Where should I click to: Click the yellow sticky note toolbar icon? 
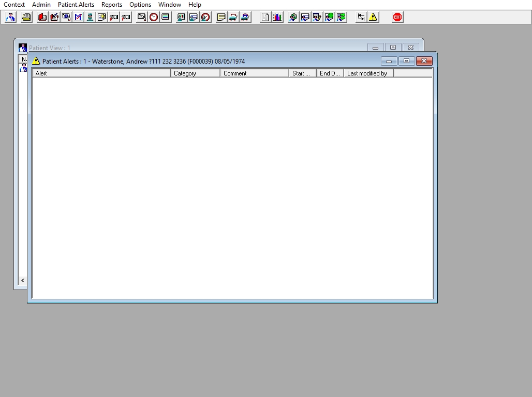point(221,17)
